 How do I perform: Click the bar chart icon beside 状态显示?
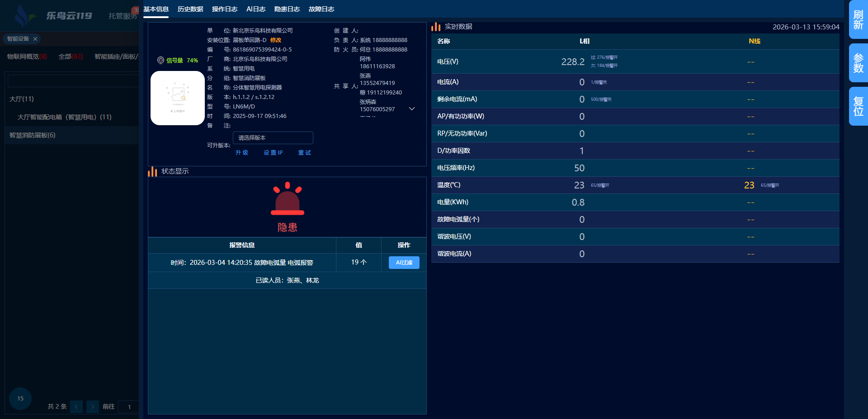click(152, 172)
